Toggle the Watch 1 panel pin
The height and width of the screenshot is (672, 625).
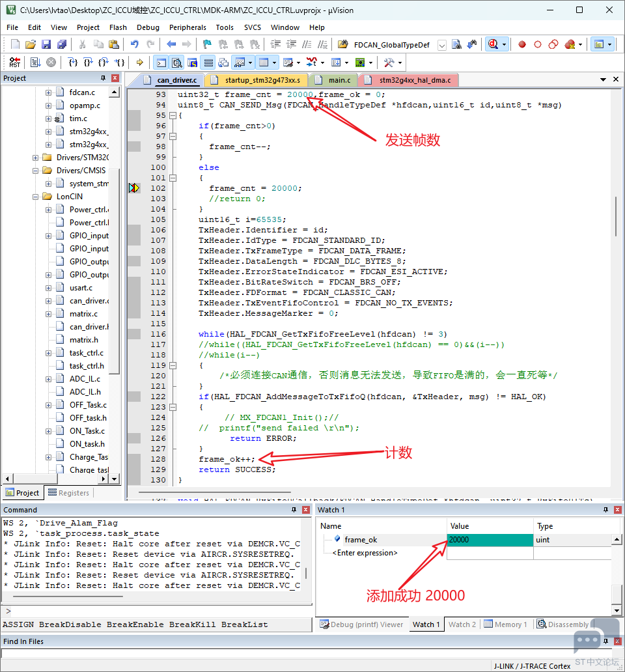pos(605,510)
